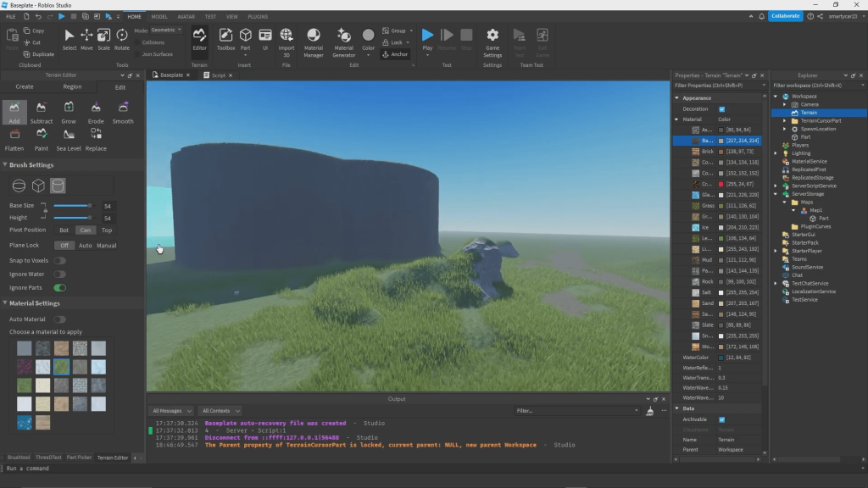Open the Toolbox

(x=225, y=40)
